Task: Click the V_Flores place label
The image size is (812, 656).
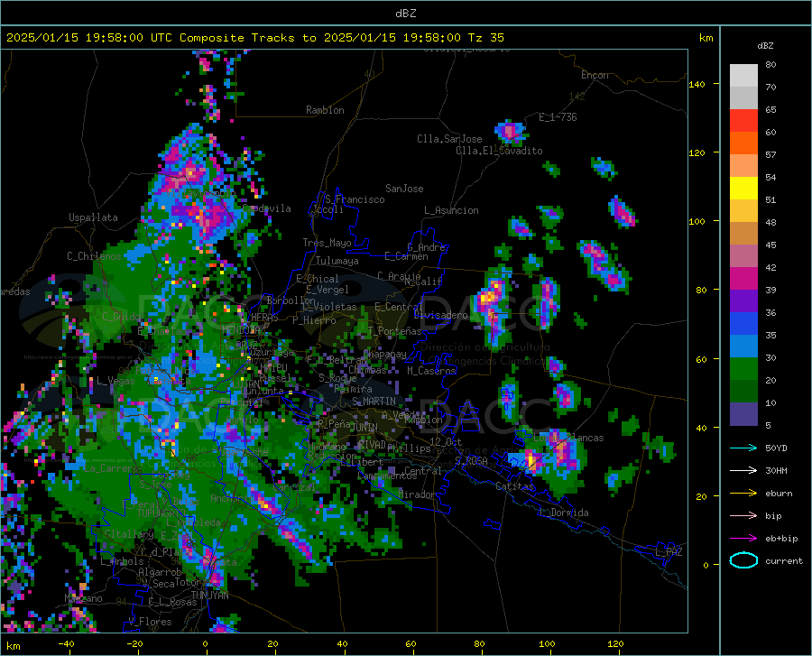Action: tap(150, 622)
